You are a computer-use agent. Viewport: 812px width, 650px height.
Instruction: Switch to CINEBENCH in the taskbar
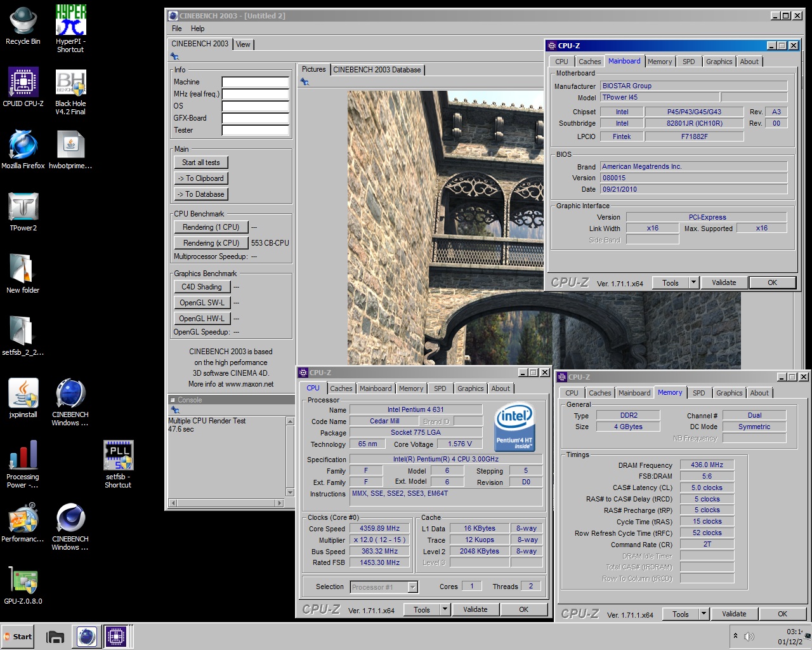[x=87, y=637]
